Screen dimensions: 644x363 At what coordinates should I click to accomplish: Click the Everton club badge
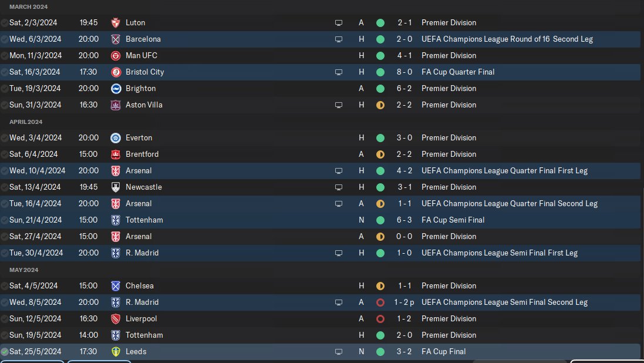pyautogui.click(x=116, y=138)
